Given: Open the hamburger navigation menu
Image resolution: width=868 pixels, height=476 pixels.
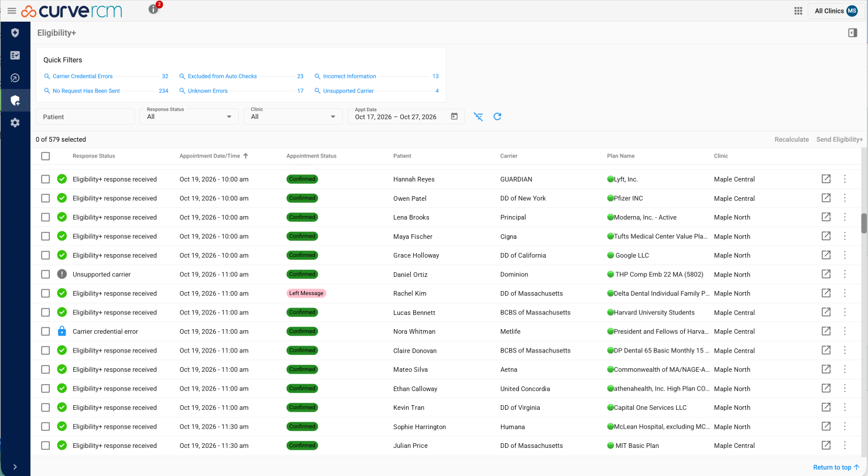Looking at the screenshot, I should coord(12,11).
